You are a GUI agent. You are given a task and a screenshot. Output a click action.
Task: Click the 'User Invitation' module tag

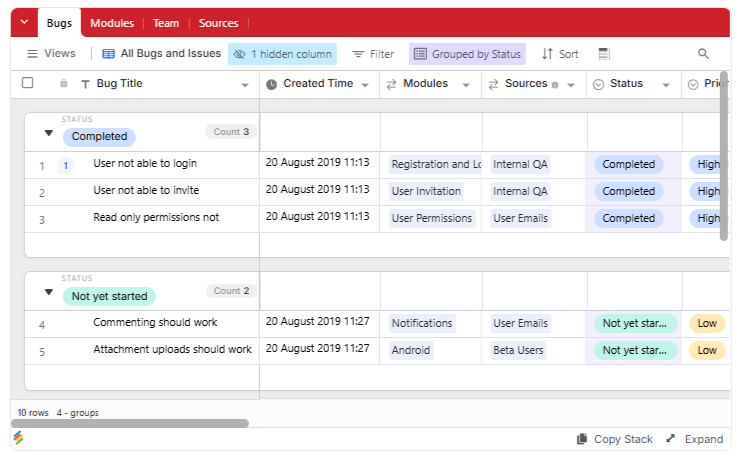click(x=426, y=191)
